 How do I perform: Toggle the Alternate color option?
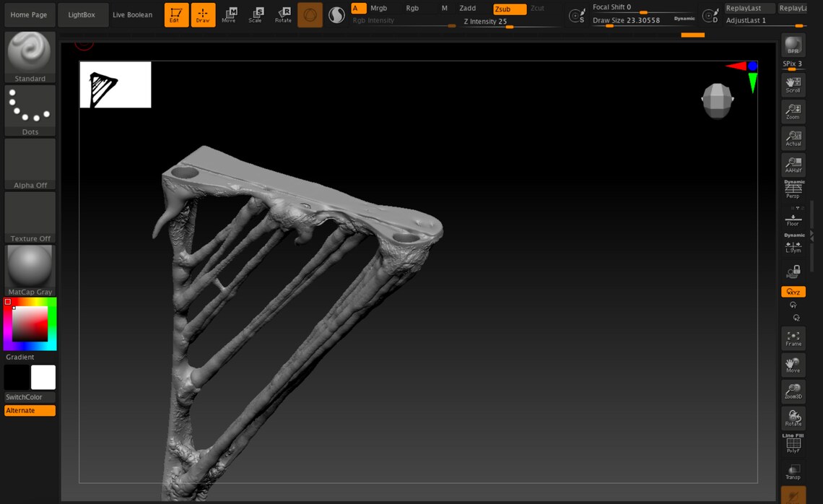click(30, 411)
